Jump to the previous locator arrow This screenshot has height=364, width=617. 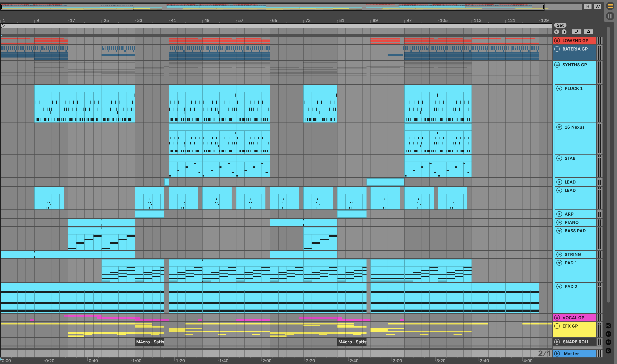pos(556,32)
